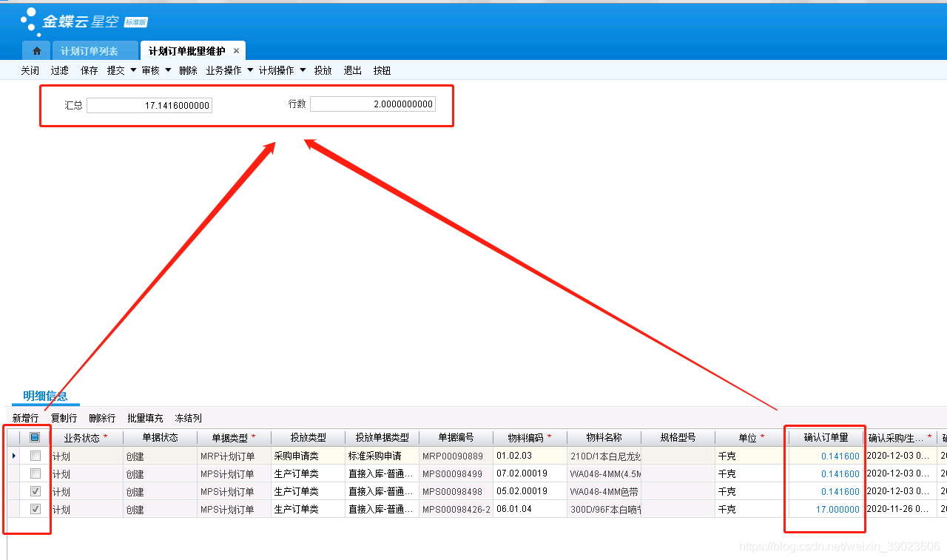Click material code 06.01.04
This screenshot has height=560, width=947.
pos(530,510)
